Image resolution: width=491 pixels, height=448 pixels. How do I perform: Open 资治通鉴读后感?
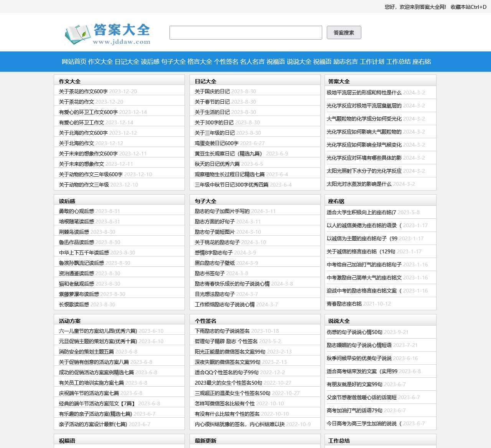coord(76,273)
